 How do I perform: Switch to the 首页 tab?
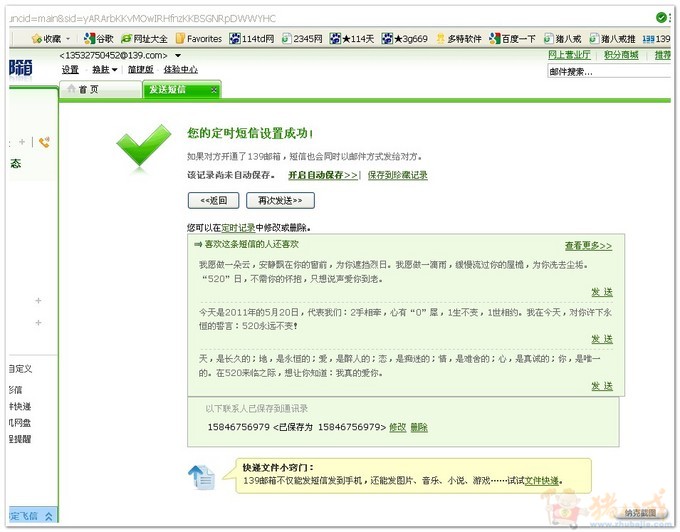click(101, 89)
